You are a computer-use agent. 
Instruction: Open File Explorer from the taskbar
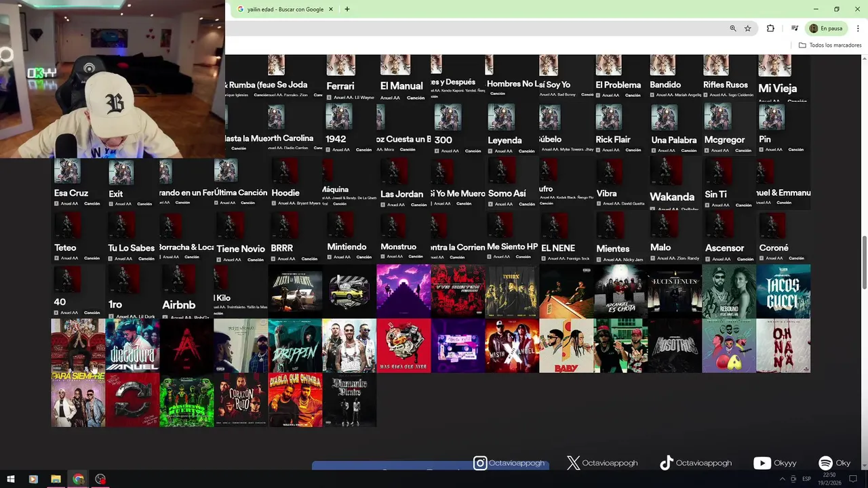tap(56, 479)
